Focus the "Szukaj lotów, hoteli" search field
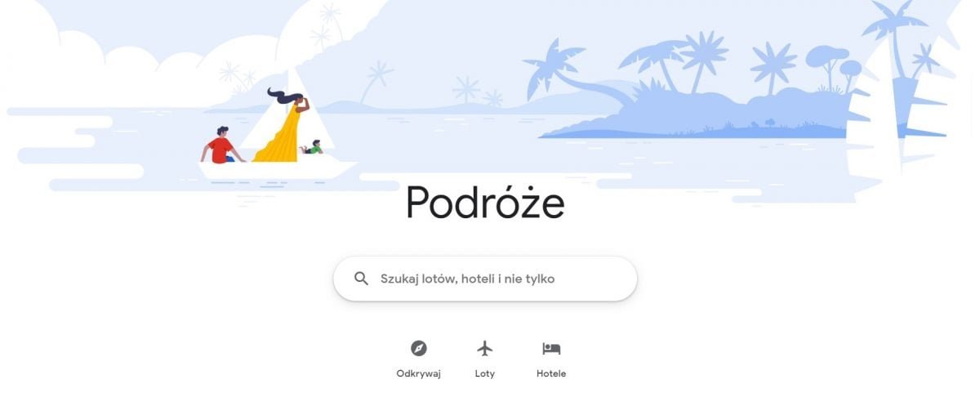The height and width of the screenshot is (411, 980). [485, 279]
